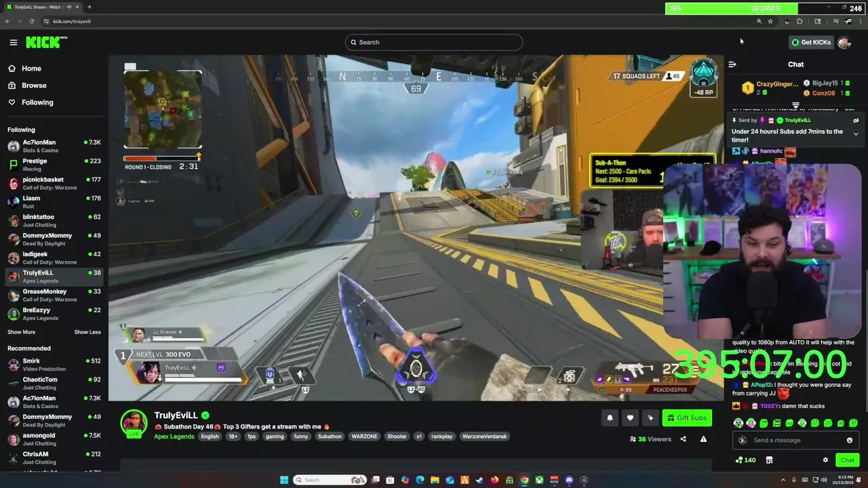This screenshot has height=488, width=868.
Task: Click the 38 Viewers count
Action: [650, 439]
